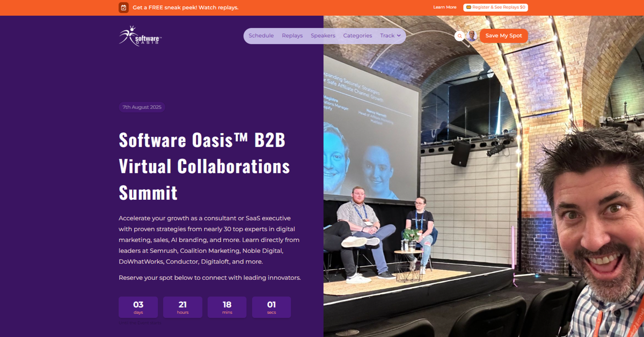
Task: Click Learn More in the top bar
Action: point(445,7)
